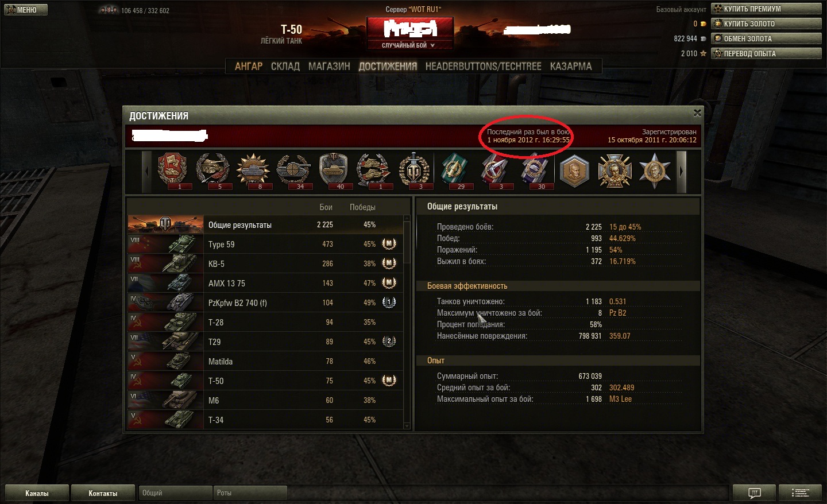Click the tank list vertical scrollbar
This screenshot has height=504, width=827.
407,323
